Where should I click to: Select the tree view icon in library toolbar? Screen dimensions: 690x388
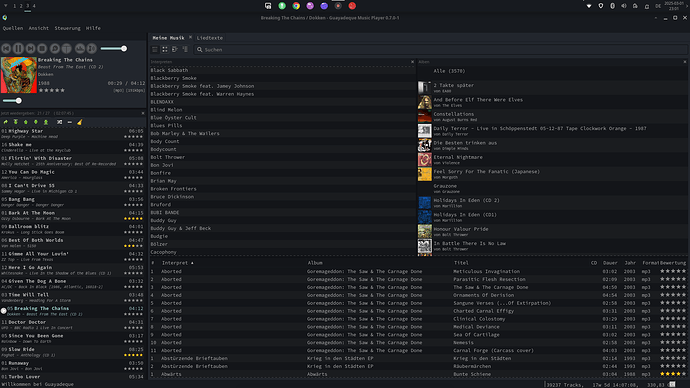175,49
